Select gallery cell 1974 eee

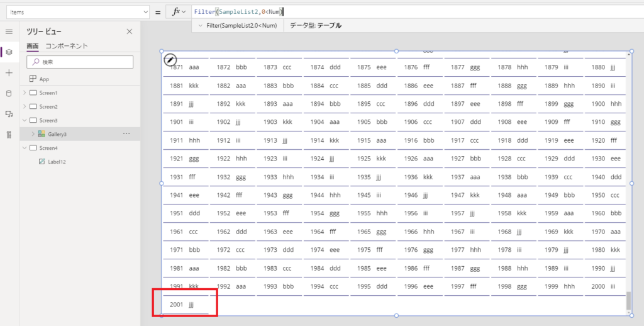pyautogui.click(x=326, y=250)
